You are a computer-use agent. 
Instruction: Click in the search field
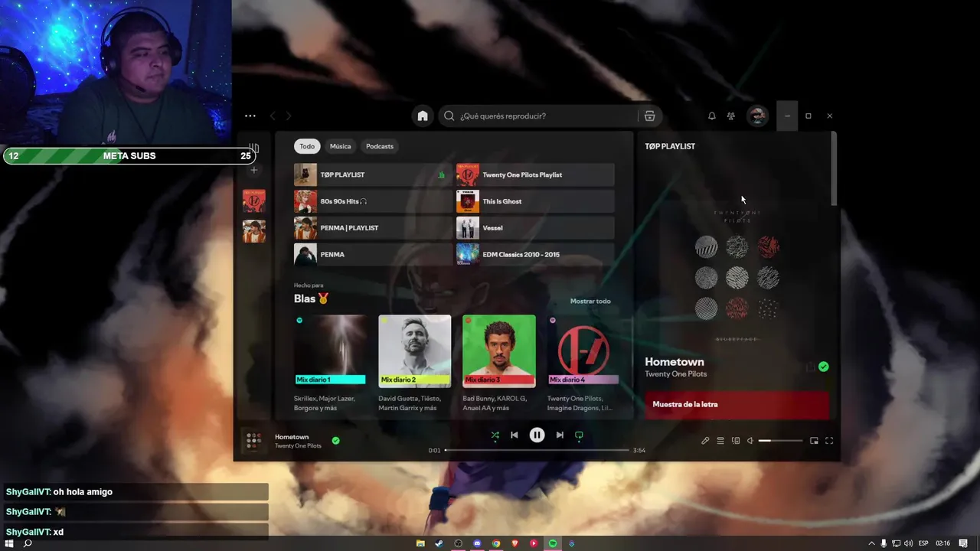pos(540,116)
